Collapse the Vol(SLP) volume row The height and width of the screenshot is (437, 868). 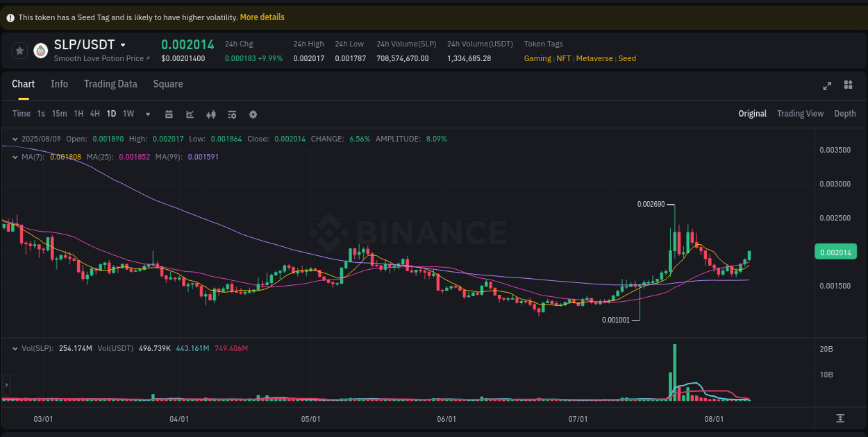(x=15, y=349)
